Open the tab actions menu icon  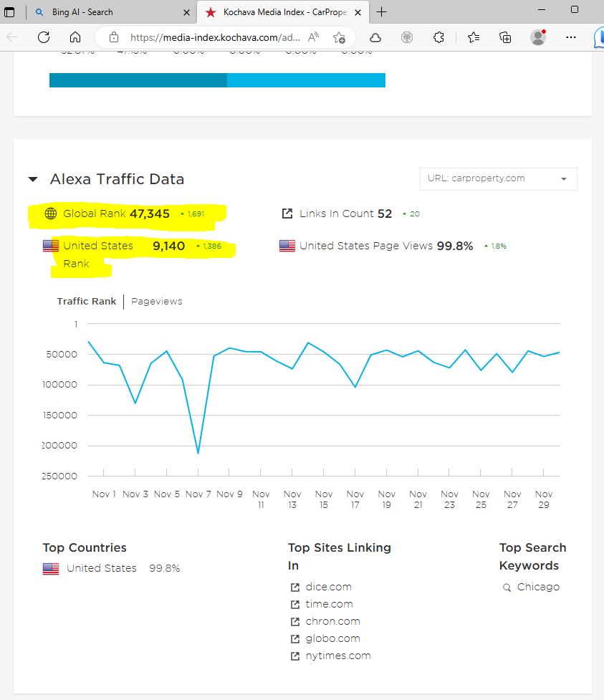point(9,12)
